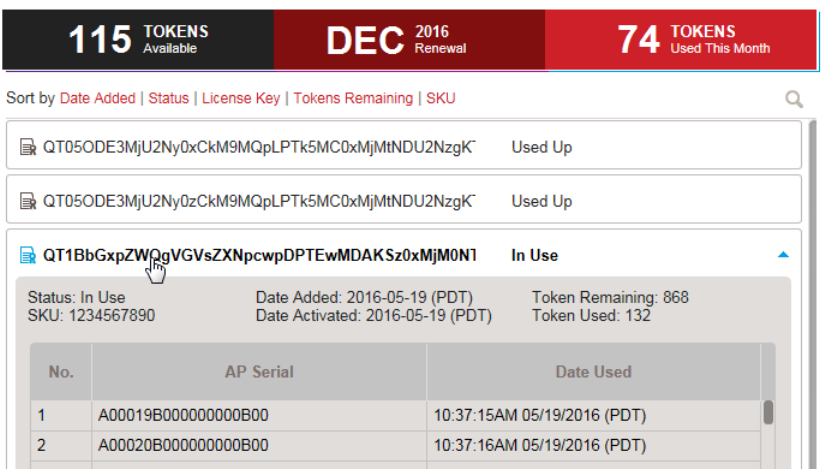Click license icon of second Used Up row
This screenshot has height=469, width=825.
tap(28, 202)
